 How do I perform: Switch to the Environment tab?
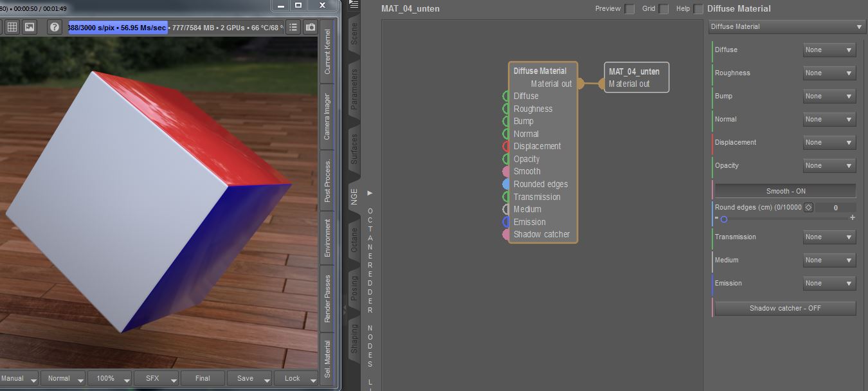click(x=327, y=238)
